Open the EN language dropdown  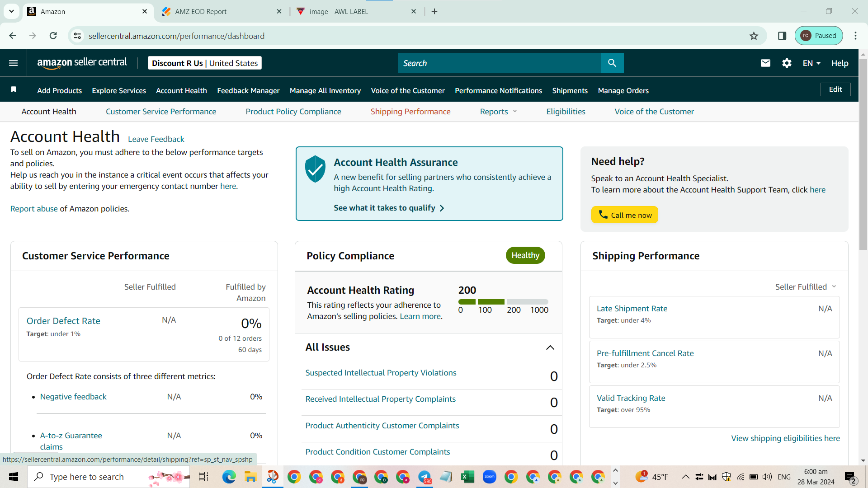tap(811, 63)
